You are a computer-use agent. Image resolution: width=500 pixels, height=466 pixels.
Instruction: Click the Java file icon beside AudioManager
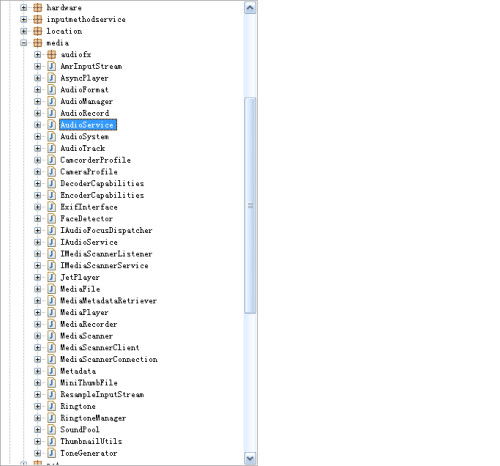pos(51,101)
